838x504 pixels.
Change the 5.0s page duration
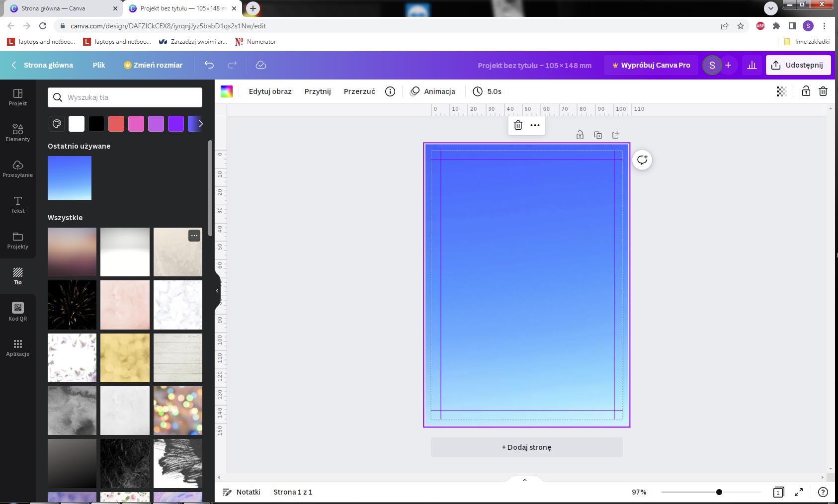[x=487, y=91]
